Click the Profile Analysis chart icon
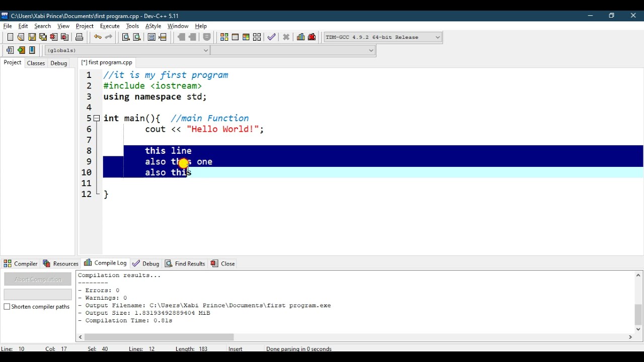Screen dimensions: 644x362 pyautogui.click(x=301, y=37)
